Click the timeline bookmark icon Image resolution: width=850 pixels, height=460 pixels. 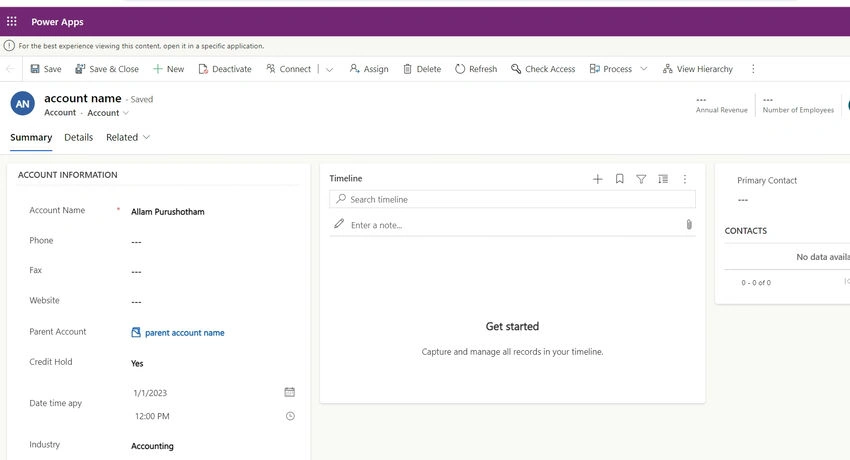click(620, 179)
